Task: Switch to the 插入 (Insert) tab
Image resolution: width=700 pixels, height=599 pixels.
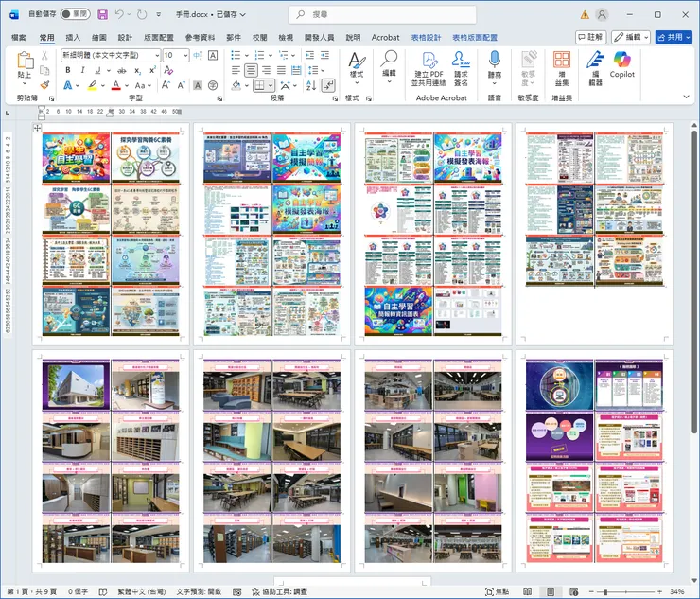Action: [x=73, y=38]
